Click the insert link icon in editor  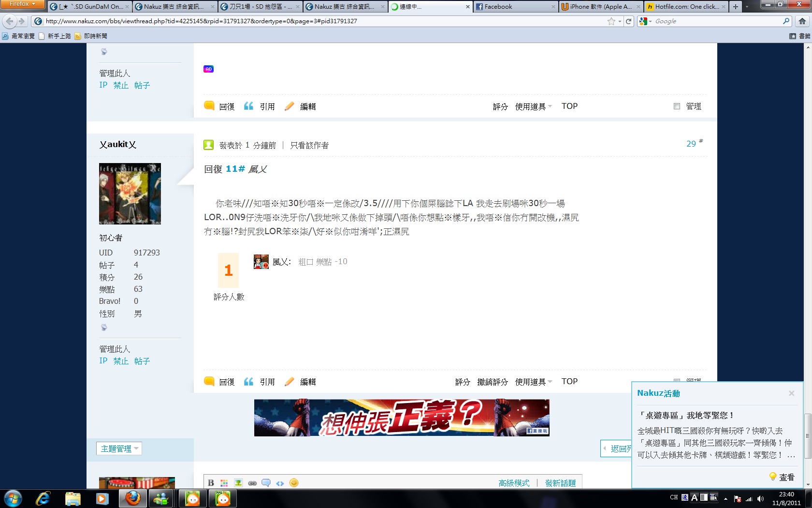tap(252, 483)
